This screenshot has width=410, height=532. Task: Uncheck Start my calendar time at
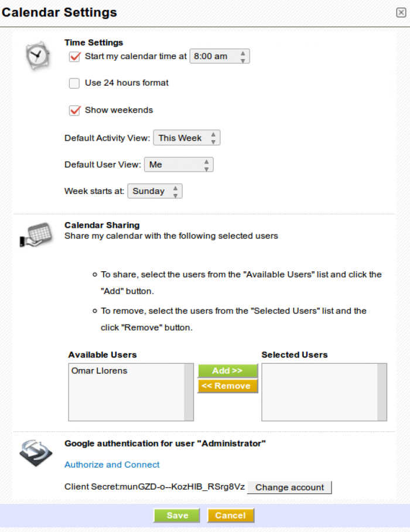click(74, 57)
